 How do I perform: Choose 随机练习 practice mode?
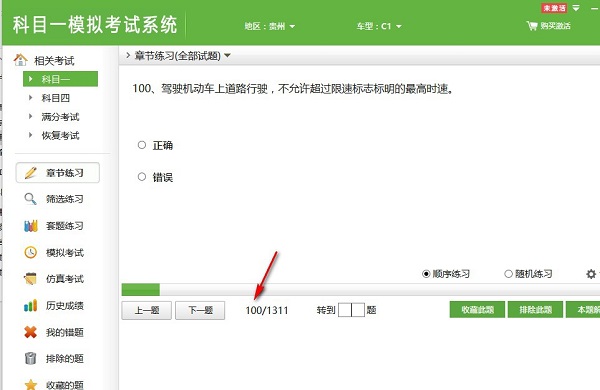click(x=508, y=274)
